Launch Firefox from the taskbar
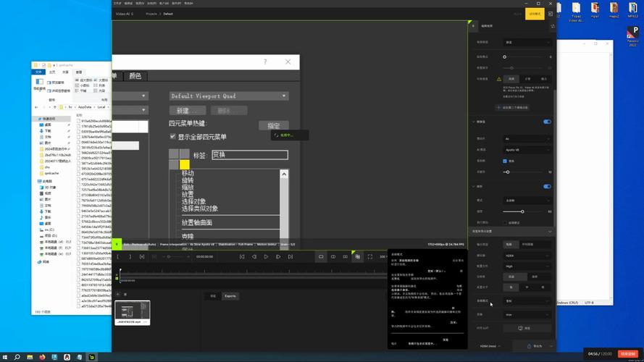 click(42, 357)
